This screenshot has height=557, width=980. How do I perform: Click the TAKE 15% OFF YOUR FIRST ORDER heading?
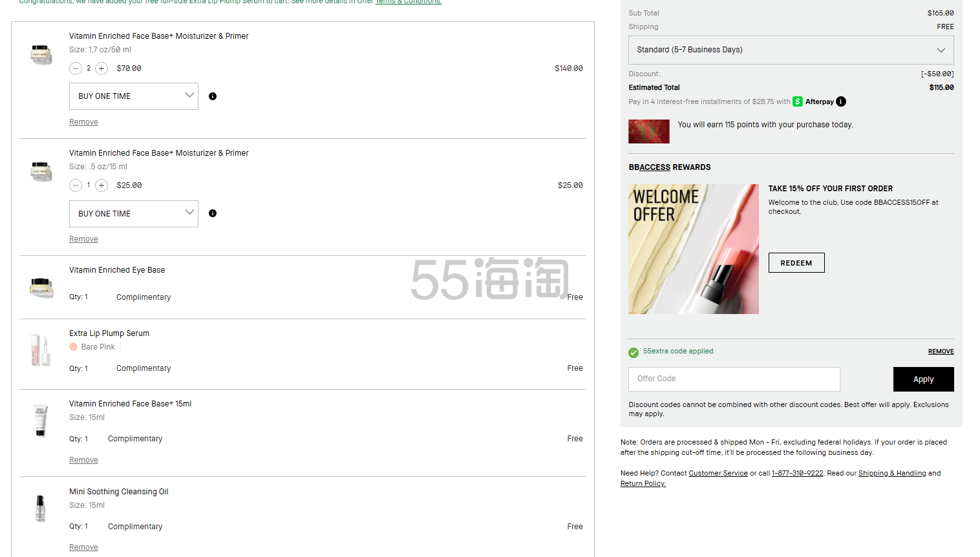point(831,189)
